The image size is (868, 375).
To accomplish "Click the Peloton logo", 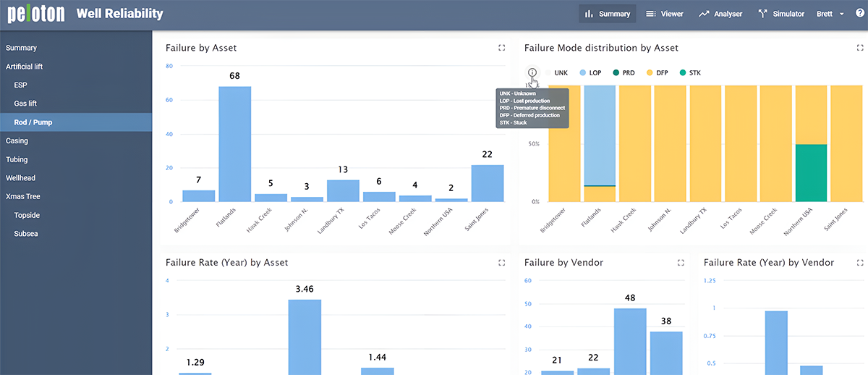I will pyautogui.click(x=37, y=13).
